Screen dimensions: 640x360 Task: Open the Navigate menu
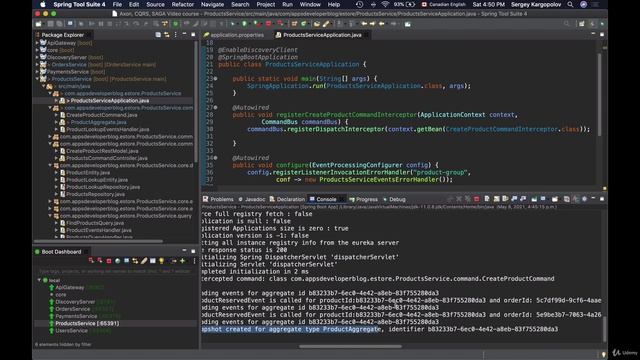212,4
